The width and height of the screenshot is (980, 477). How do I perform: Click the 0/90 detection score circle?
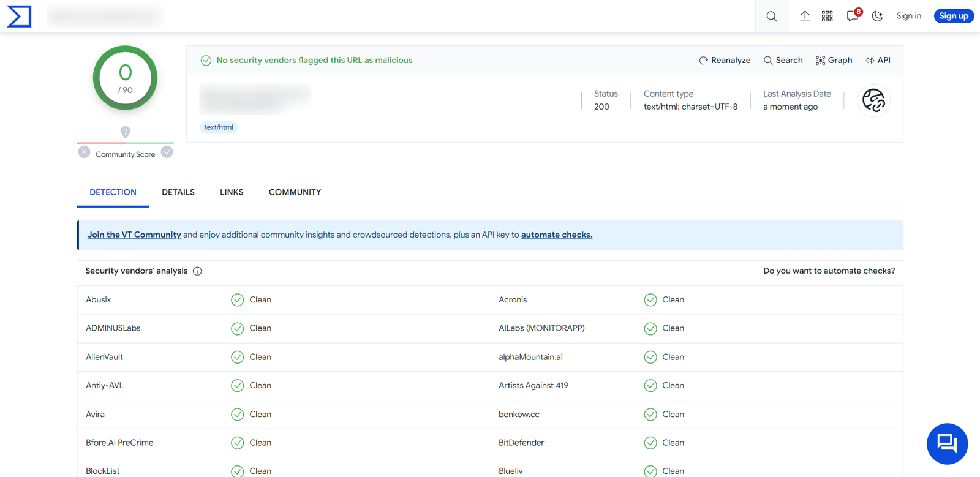(125, 78)
